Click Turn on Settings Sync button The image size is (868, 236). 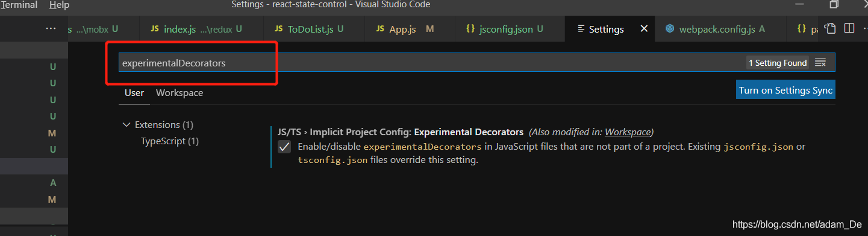coord(785,90)
